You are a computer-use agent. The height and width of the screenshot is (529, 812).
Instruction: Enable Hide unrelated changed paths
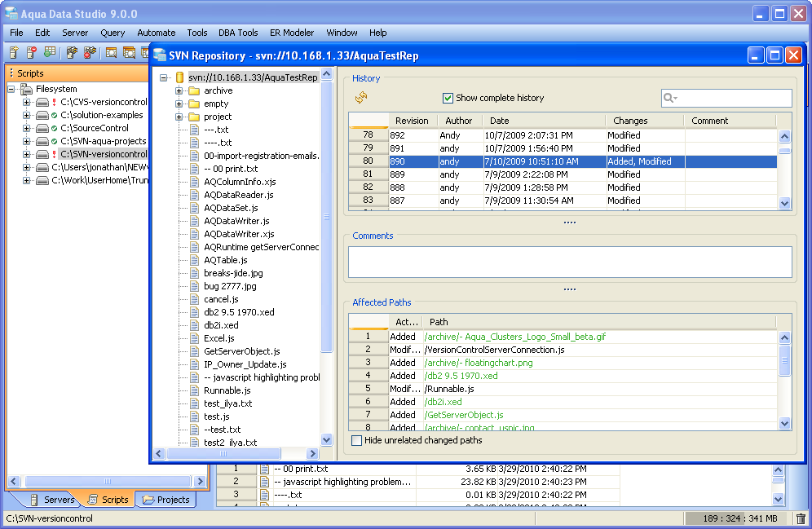click(x=356, y=440)
